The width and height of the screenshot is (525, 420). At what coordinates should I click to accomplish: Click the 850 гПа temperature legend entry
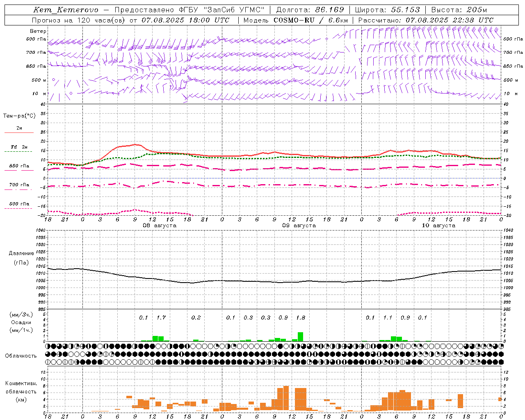point(19,168)
